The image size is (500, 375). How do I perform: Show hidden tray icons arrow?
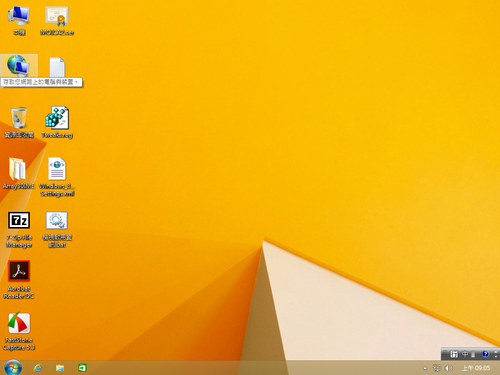425,368
